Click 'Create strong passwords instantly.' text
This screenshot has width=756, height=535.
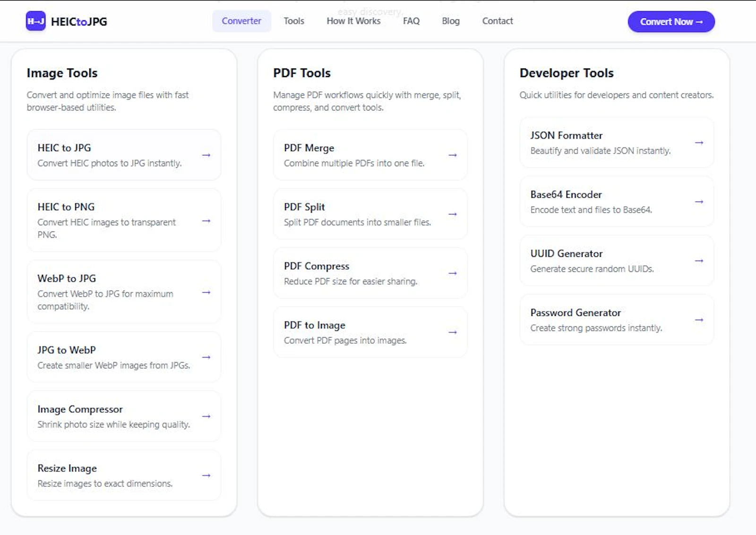tap(596, 328)
